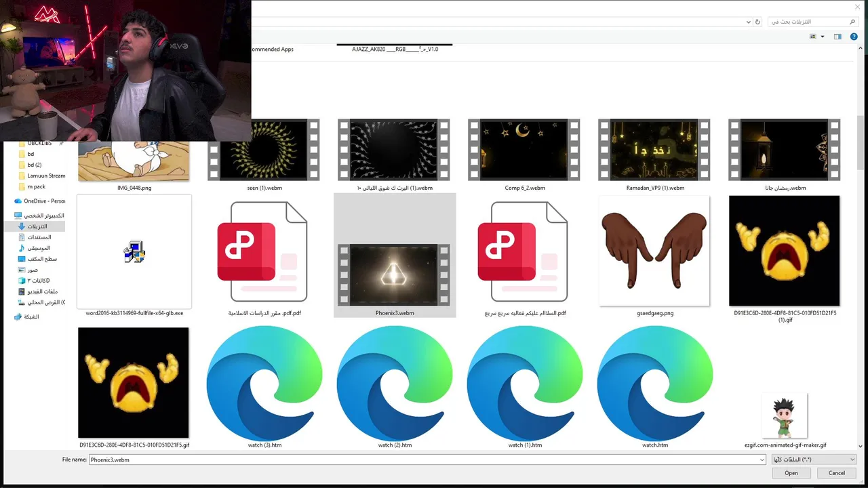Image resolution: width=868 pixels, height=488 pixels.
Task: Open the bd (2) folder in sidebar
Action: point(34,165)
